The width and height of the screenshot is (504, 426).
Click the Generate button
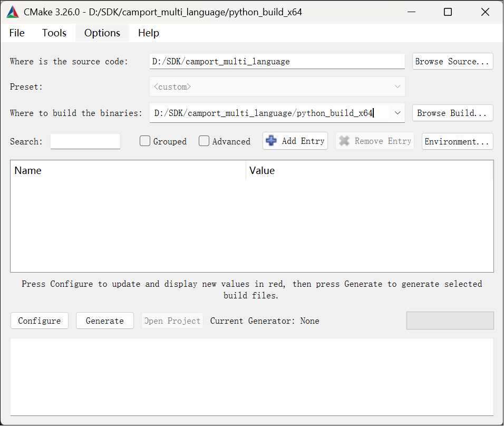(x=105, y=321)
